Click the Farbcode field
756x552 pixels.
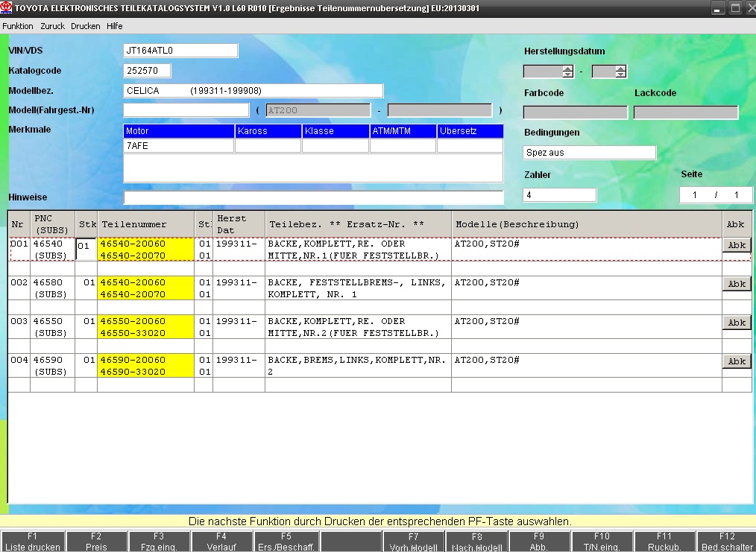[575, 112]
